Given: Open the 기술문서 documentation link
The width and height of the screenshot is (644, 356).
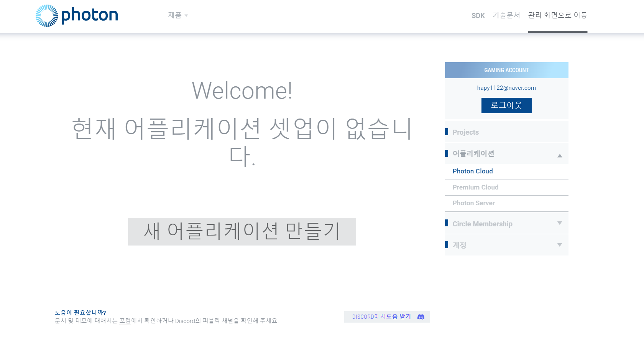Looking at the screenshot, I should [x=506, y=15].
